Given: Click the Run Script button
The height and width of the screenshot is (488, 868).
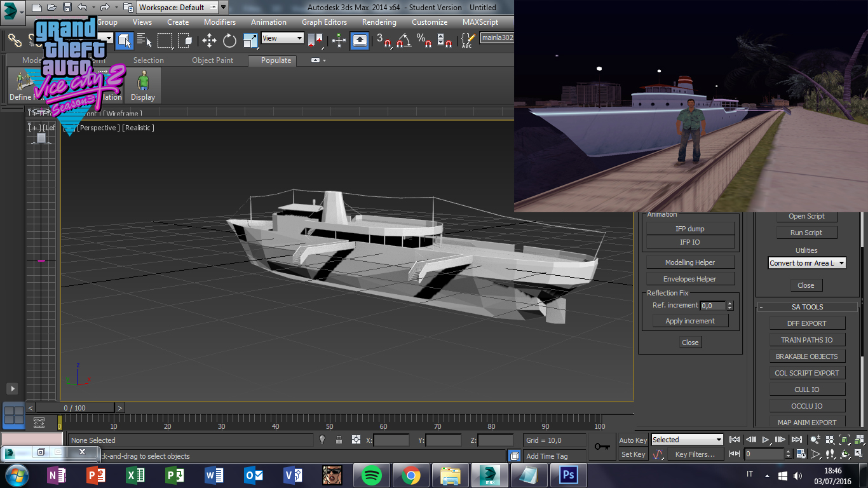Looking at the screenshot, I should point(806,233).
